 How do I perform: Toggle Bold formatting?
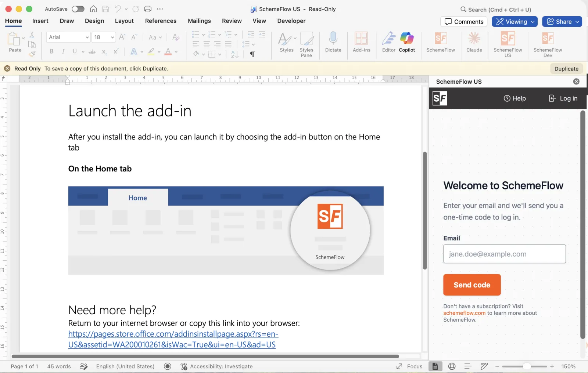52,52
